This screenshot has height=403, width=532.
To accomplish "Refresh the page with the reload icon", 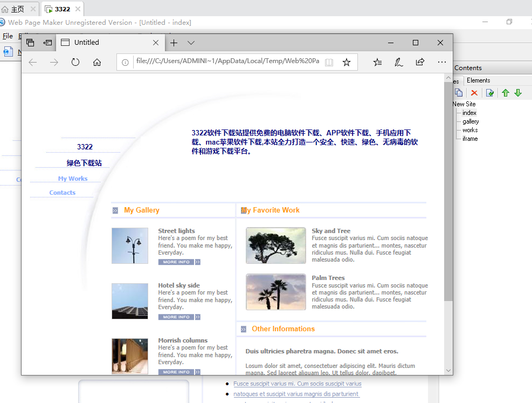I will click(75, 62).
